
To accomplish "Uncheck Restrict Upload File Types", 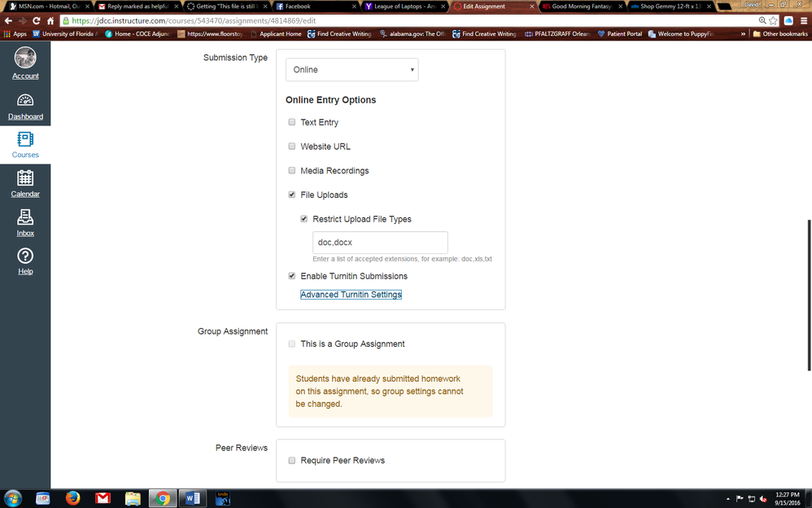I will click(304, 219).
